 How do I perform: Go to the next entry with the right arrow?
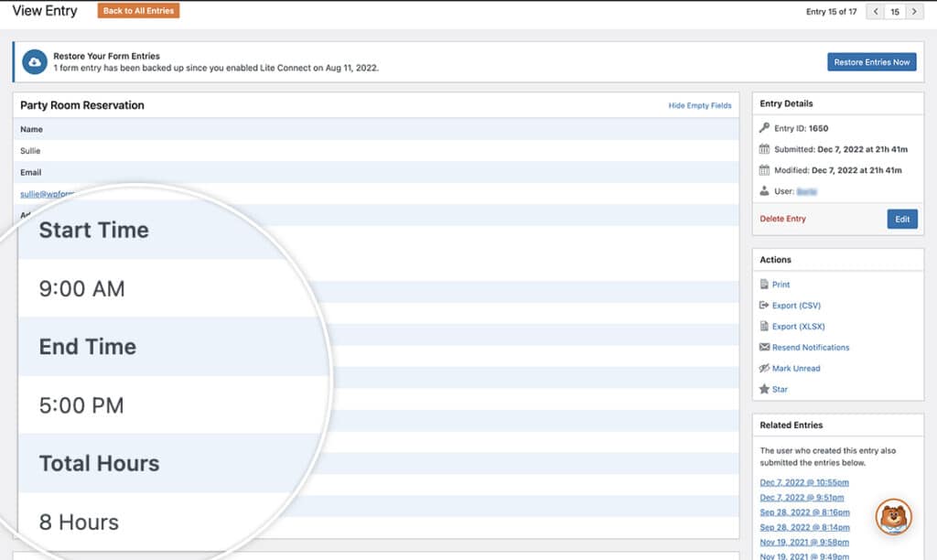tap(914, 11)
